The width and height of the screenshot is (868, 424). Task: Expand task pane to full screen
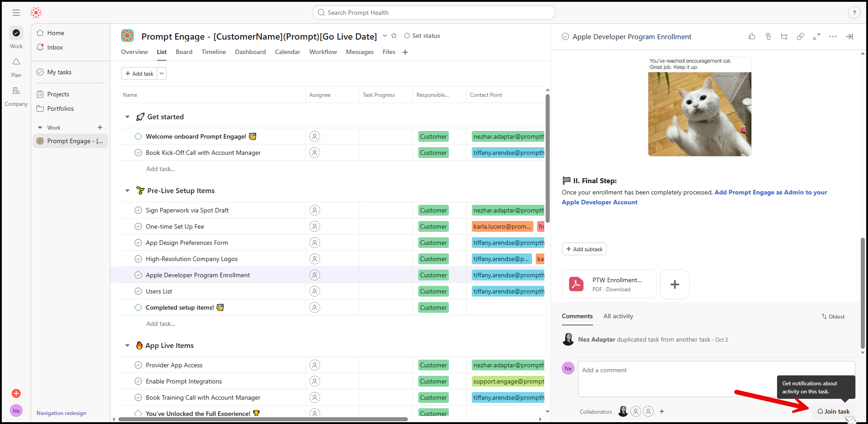(817, 36)
